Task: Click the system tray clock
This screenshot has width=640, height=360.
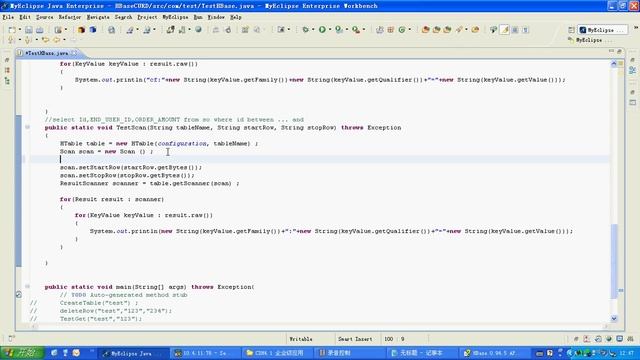Action: click(x=627, y=353)
